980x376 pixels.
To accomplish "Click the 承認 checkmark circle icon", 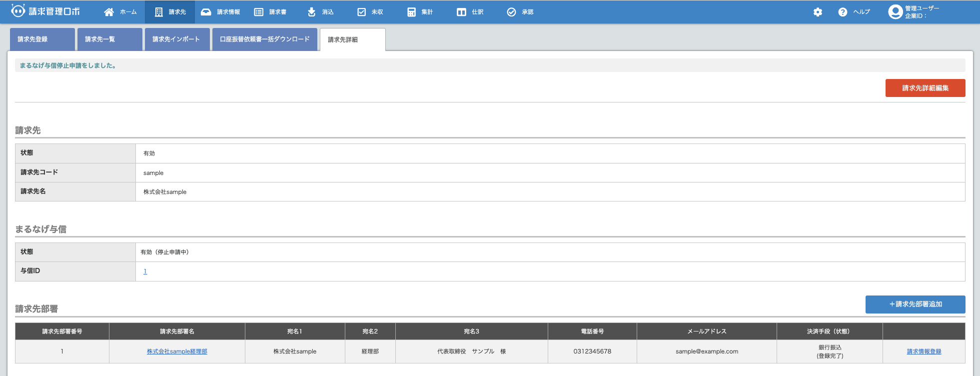I will pyautogui.click(x=511, y=12).
